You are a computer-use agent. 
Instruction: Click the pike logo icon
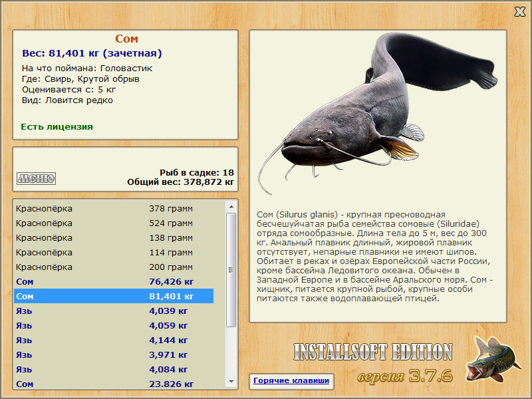coord(492,359)
